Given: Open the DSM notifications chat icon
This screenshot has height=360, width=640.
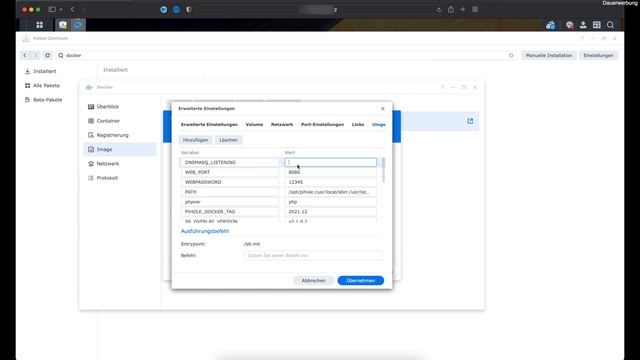Looking at the screenshot, I should tap(569, 25).
